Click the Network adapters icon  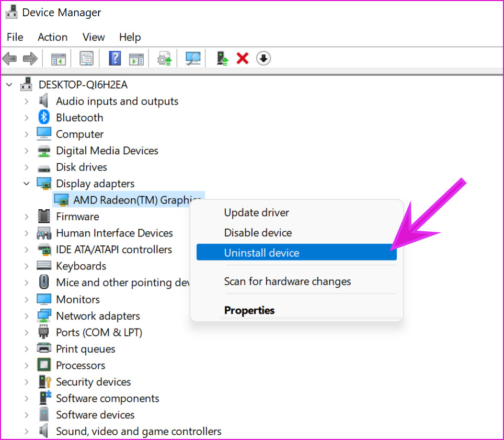(x=44, y=315)
